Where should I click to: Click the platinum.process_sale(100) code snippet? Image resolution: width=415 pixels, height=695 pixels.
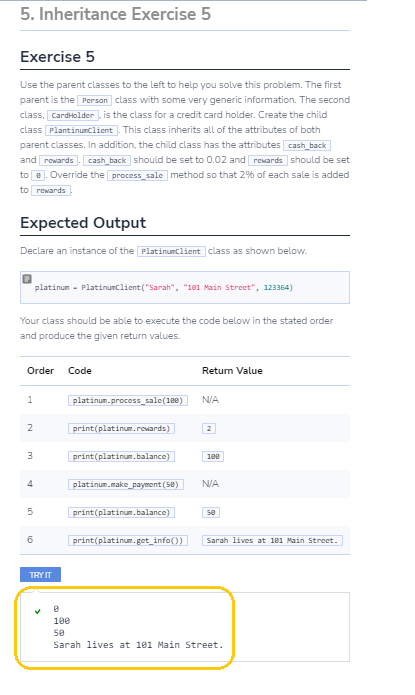pos(128,400)
